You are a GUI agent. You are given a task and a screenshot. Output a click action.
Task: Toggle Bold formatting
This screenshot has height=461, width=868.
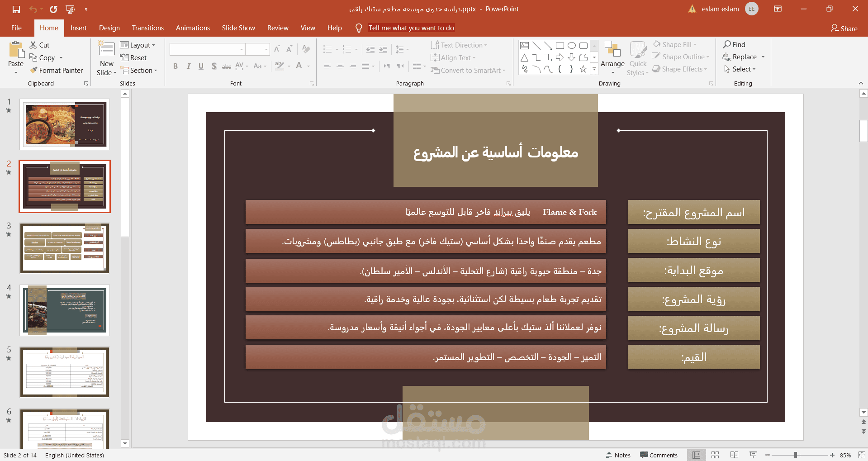(x=175, y=66)
